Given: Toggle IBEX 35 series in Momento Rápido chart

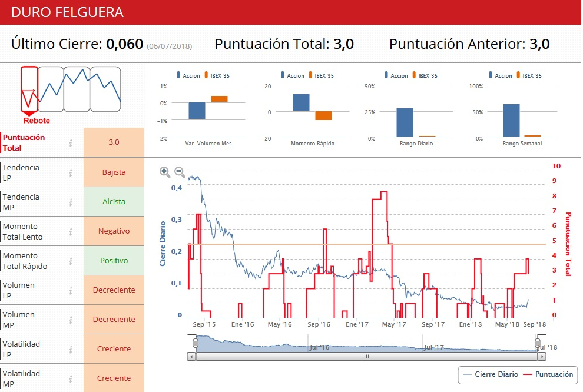Looking at the screenshot, I should tap(322, 75).
